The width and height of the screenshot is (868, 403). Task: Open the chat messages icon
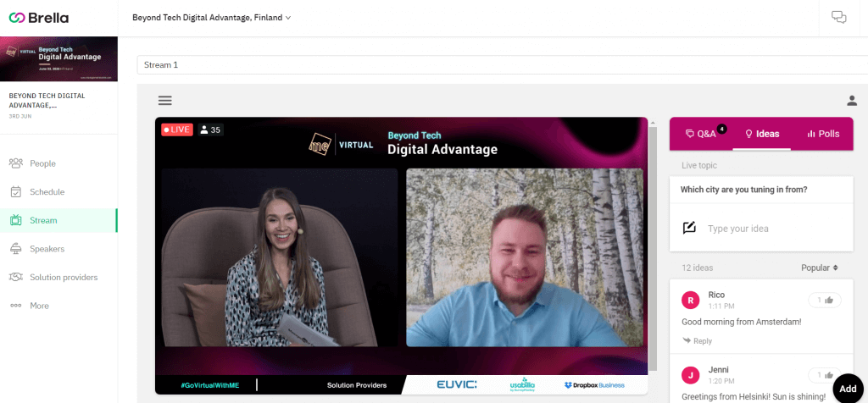pyautogui.click(x=838, y=17)
